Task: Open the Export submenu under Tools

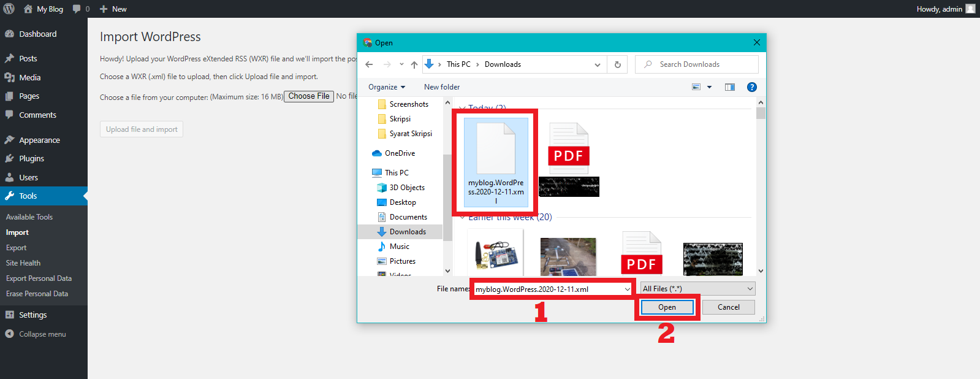Action: point(17,248)
